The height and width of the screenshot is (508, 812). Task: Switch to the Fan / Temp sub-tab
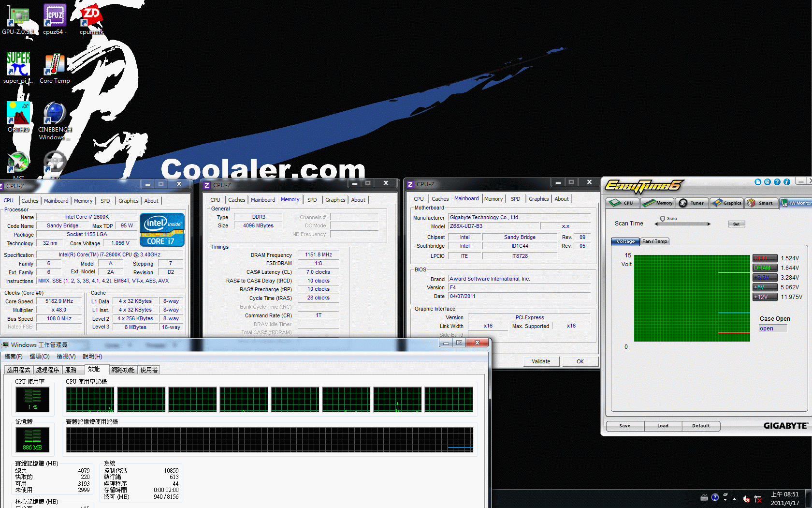pos(655,241)
